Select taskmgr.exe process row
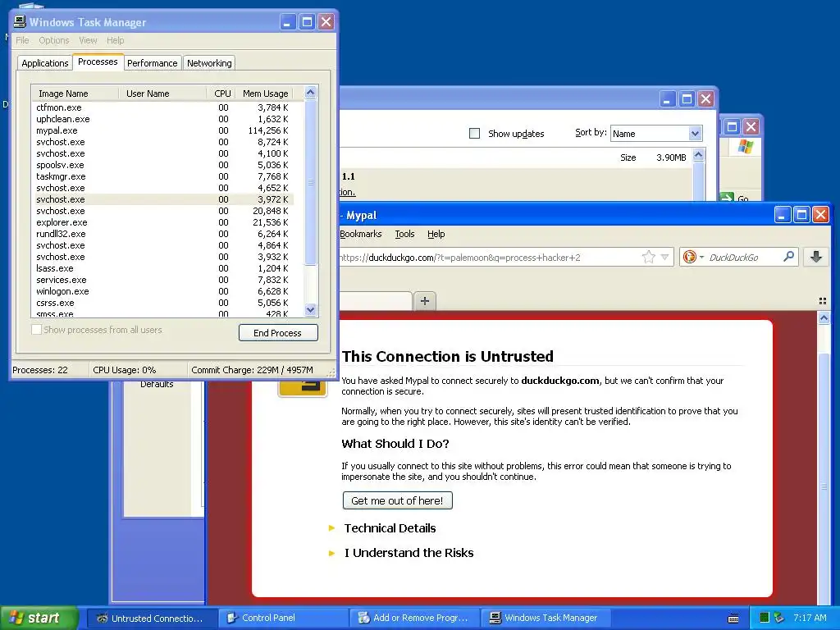840x630 pixels. [162, 176]
